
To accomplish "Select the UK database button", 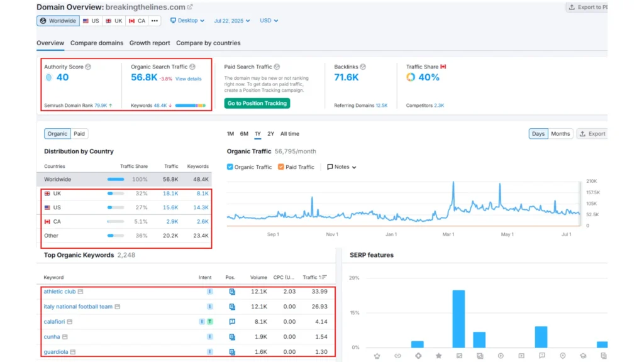I will coord(114,21).
